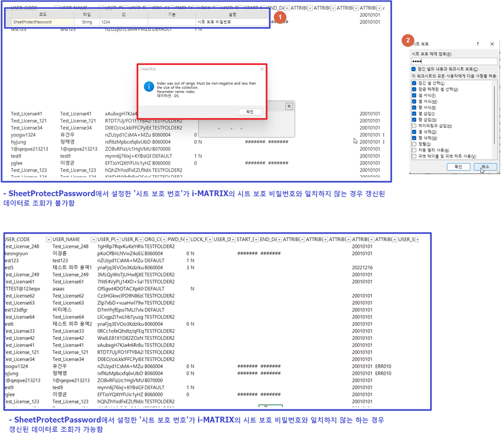Enable the 자동 필터 사용 checkbox
The image size is (504, 443).
[x=414, y=150]
